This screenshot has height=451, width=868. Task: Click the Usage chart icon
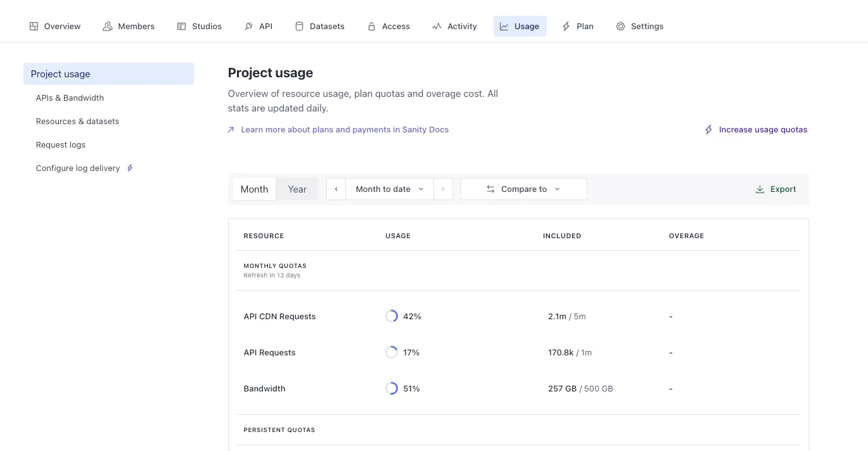[x=504, y=27]
